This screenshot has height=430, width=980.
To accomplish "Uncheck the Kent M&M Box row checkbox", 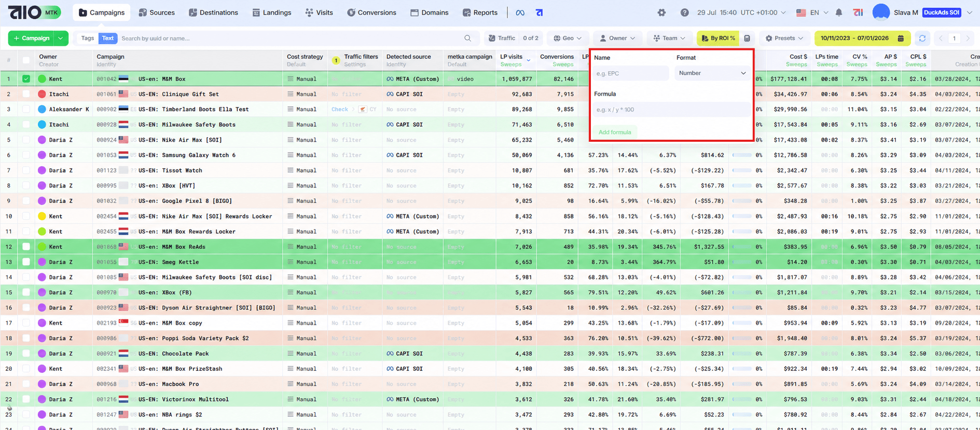I will tap(26, 79).
